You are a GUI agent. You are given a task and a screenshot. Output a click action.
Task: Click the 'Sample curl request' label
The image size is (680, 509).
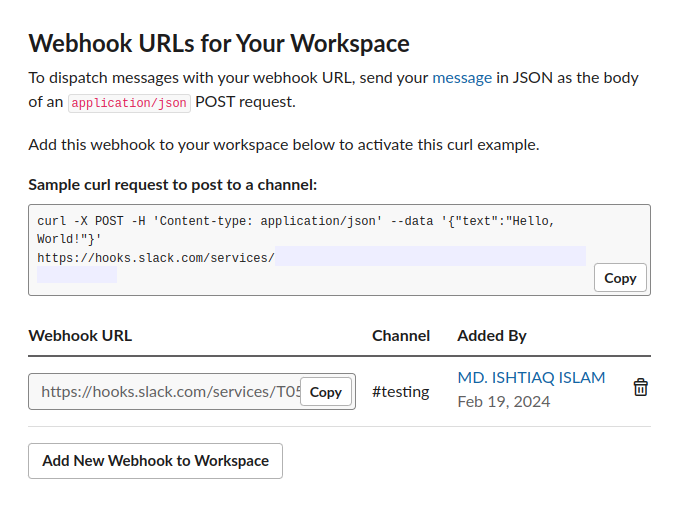172,184
